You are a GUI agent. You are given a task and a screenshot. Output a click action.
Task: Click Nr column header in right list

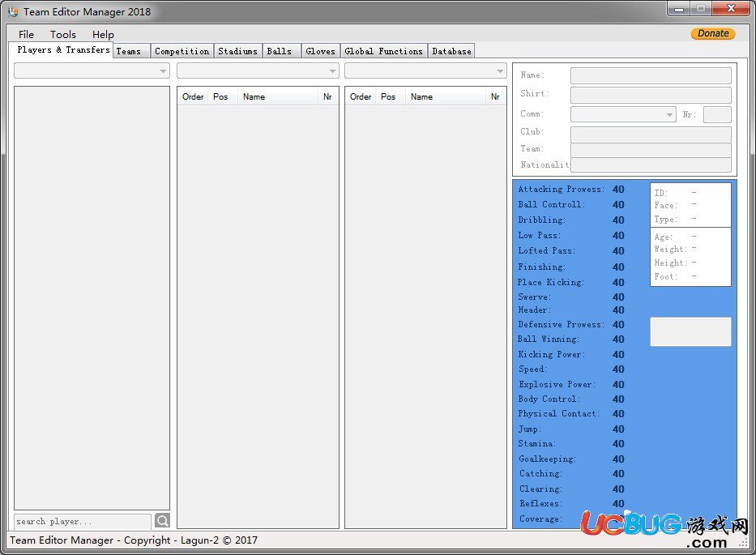495,96
